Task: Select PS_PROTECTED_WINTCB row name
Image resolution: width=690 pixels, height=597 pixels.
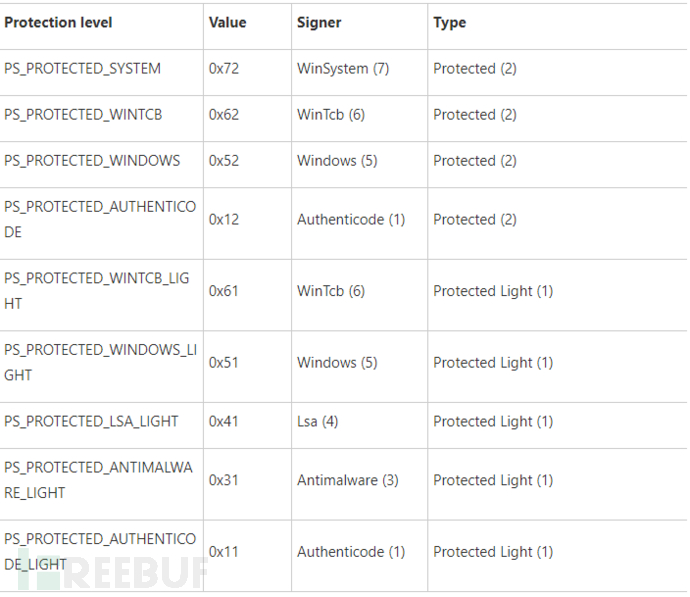Action: click(83, 115)
